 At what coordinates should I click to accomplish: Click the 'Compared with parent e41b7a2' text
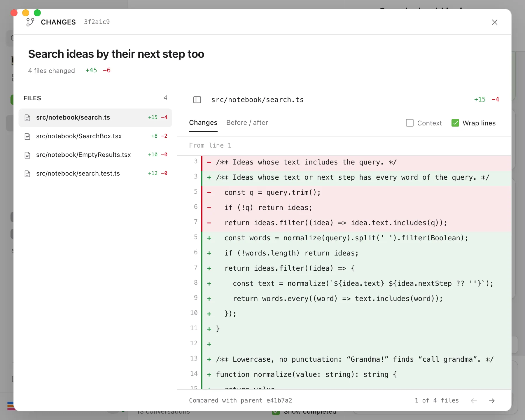pos(240,400)
